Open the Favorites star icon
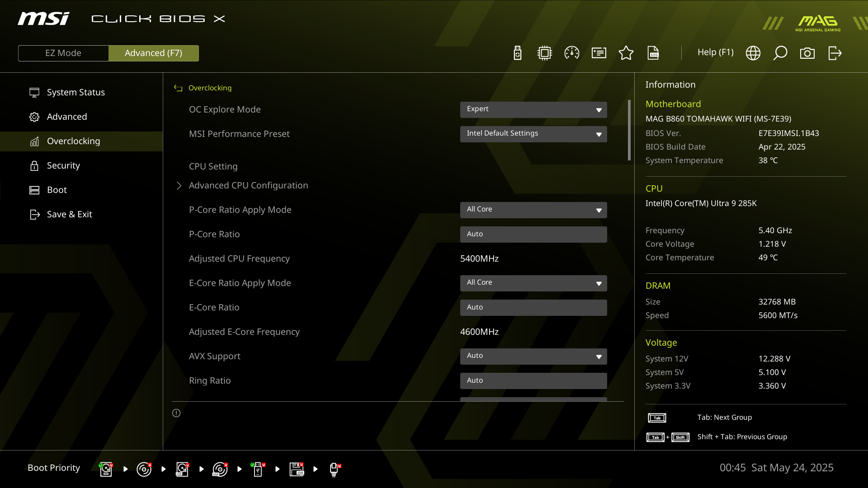The image size is (868, 488). (626, 53)
